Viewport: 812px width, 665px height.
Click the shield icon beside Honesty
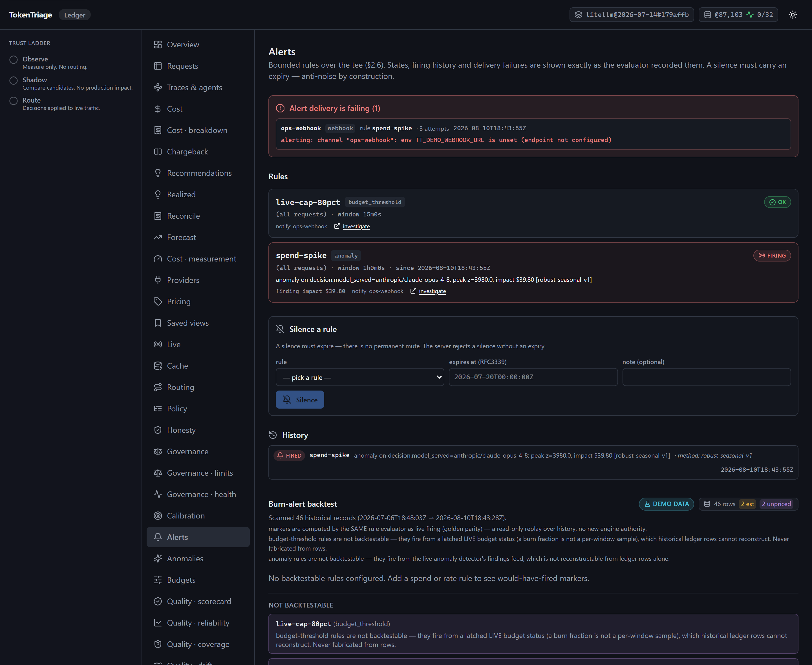[x=158, y=430]
